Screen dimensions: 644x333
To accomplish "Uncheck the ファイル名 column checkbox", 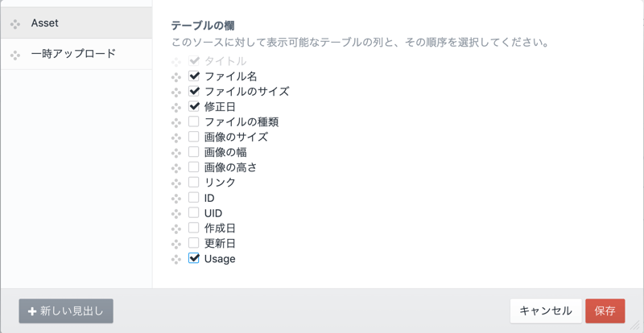I will coord(194,76).
